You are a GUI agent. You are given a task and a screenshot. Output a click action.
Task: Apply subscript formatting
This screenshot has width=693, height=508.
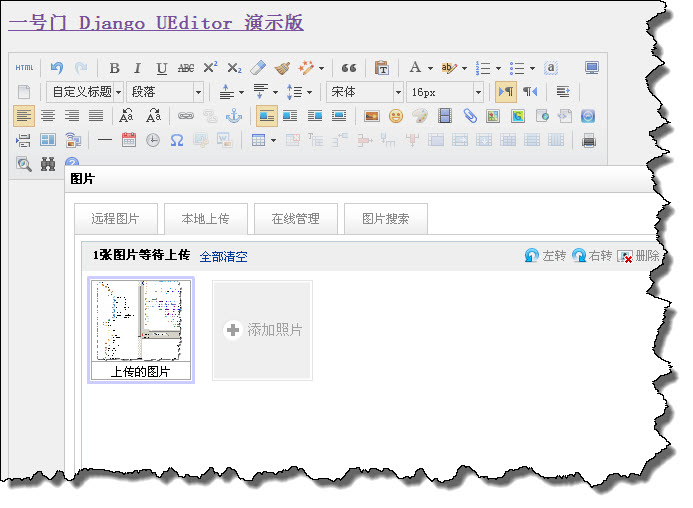pyautogui.click(x=234, y=68)
